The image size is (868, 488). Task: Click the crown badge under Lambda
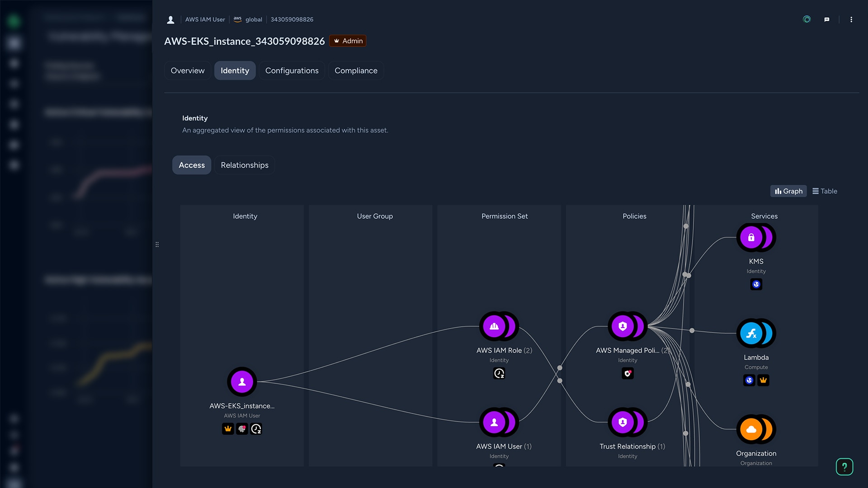coord(764,380)
